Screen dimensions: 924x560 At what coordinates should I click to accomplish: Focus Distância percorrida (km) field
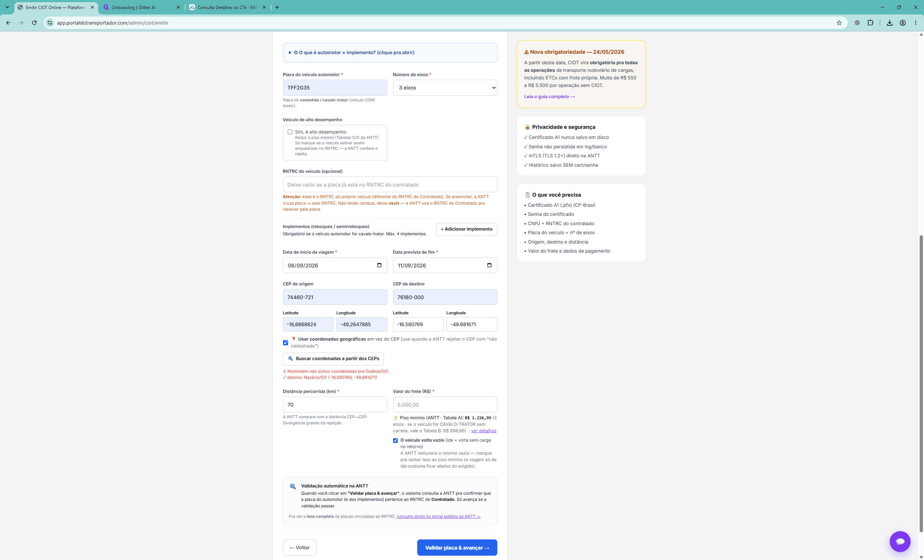335,404
